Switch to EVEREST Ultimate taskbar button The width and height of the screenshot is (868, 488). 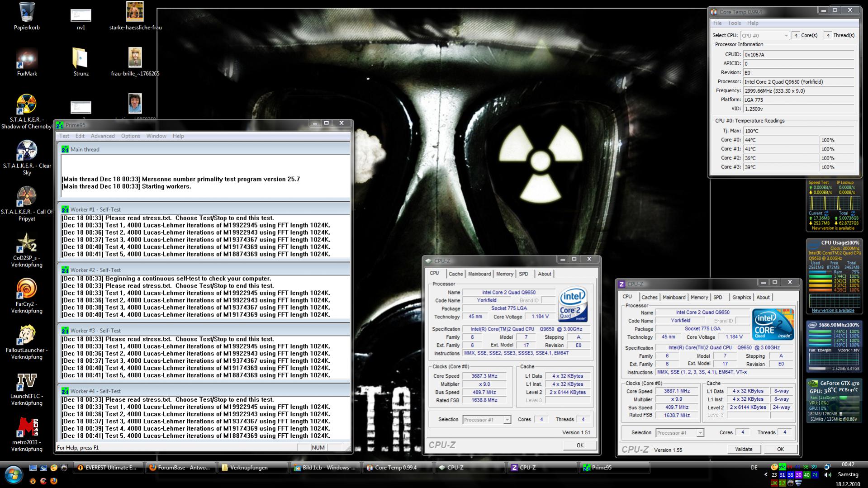[109, 468]
